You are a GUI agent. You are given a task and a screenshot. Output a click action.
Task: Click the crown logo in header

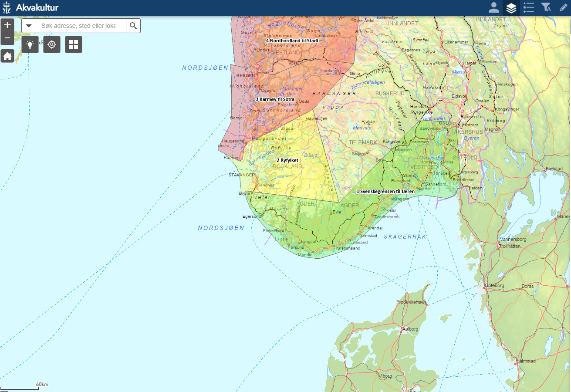[x=7, y=8]
